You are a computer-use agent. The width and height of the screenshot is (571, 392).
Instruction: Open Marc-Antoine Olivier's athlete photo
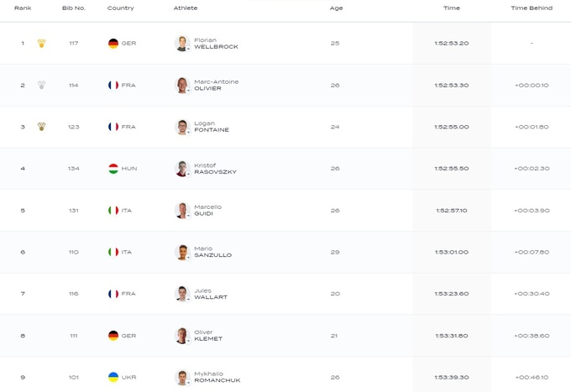181,86
